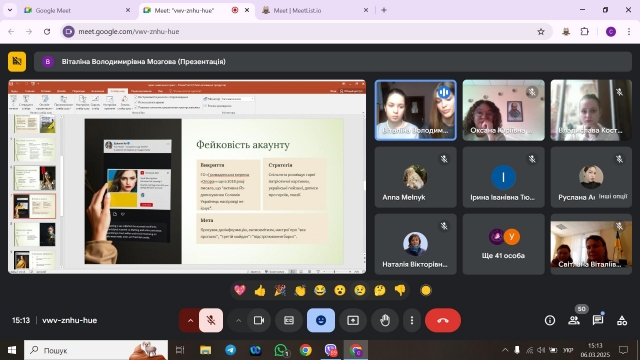Open MeetList extension icon in toolbar
This screenshot has width=640, height=360.
click(x=566, y=31)
